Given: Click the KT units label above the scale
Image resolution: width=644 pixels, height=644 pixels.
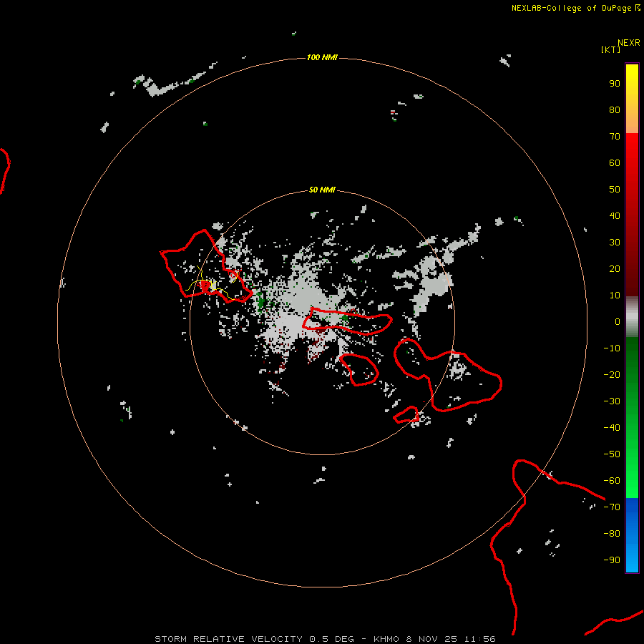Looking at the screenshot, I should click(x=611, y=49).
